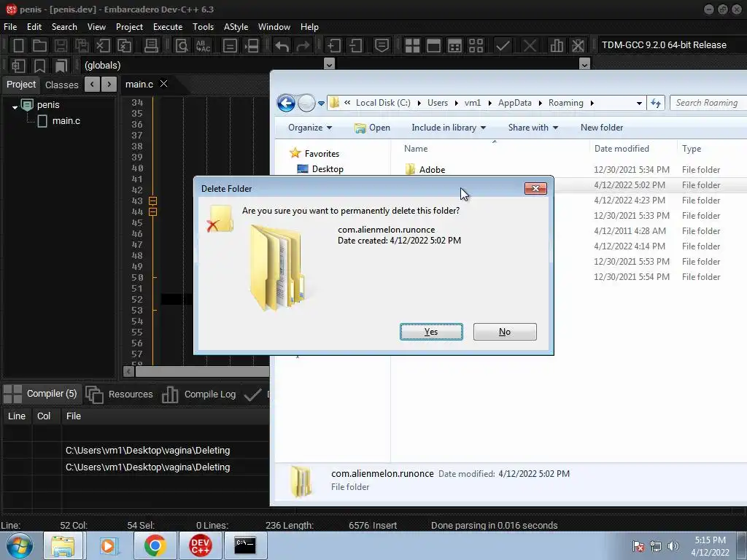Sort by the Date modified column header
This screenshot has width=747, height=560.
click(622, 149)
